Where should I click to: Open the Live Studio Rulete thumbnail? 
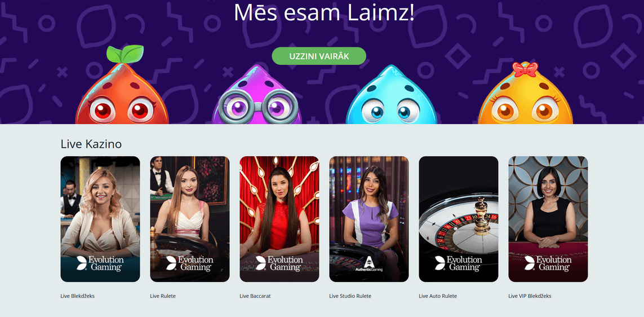(x=369, y=219)
